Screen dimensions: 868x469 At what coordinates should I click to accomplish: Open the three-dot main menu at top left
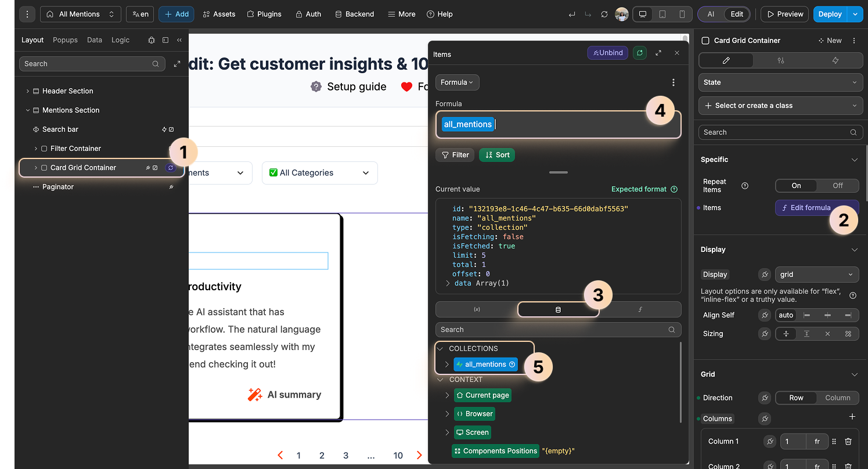[28, 14]
